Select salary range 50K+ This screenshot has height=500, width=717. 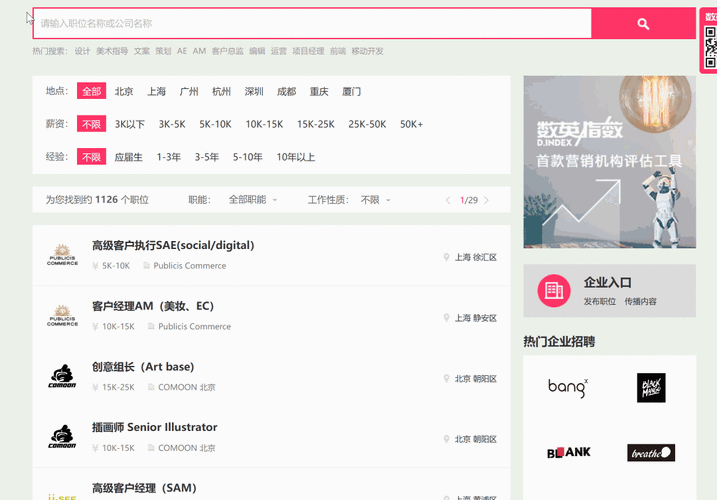tap(412, 124)
